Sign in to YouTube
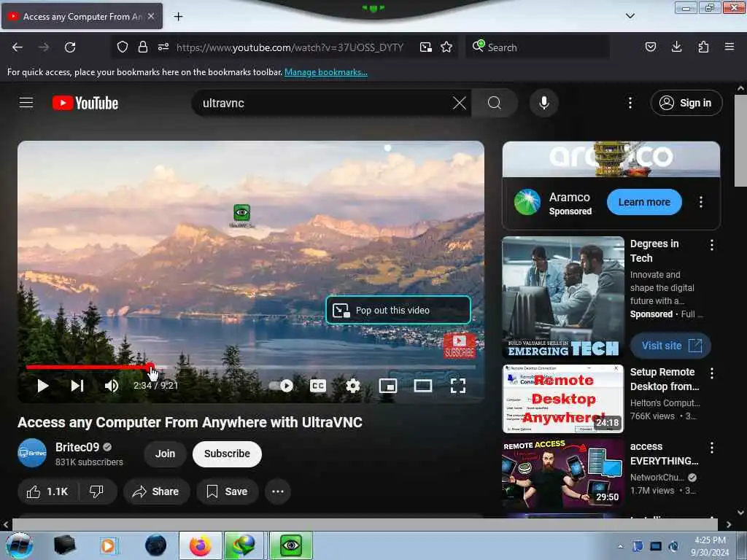Viewport: 747px width, 560px height. [x=686, y=103]
